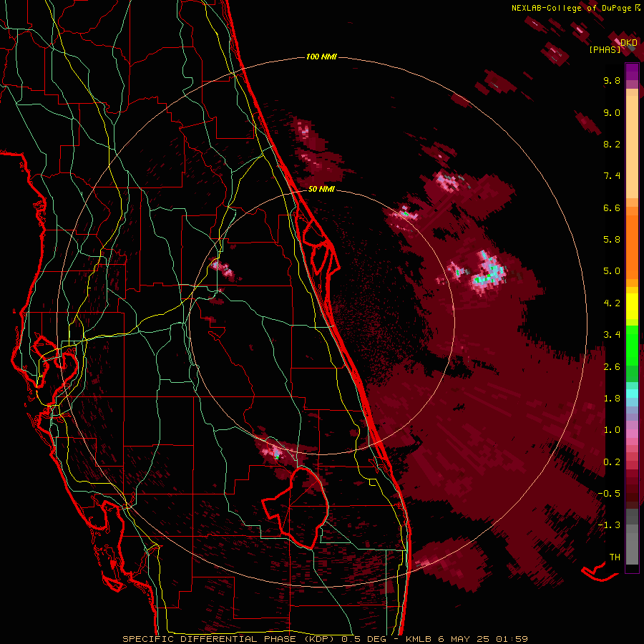Click the -0.5 scale label
Viewport: 644px width, 644px height.
click(x=609, y=494)
